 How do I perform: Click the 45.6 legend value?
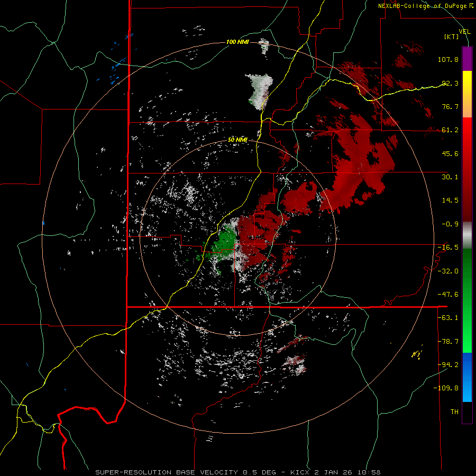click(450, 153)
